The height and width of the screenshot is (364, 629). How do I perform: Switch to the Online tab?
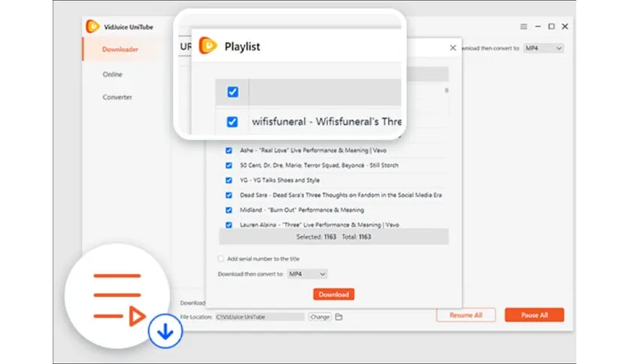[x=112, y=74]
